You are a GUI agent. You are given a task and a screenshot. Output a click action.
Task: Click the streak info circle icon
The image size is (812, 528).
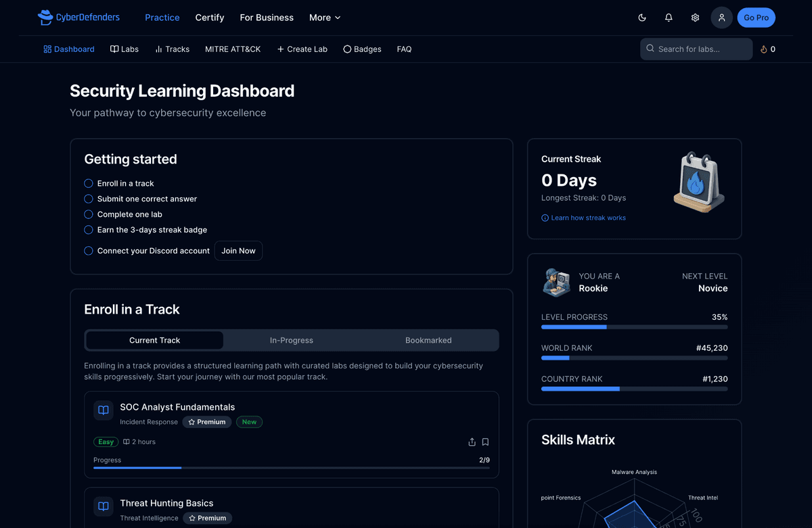pos(545,218)
